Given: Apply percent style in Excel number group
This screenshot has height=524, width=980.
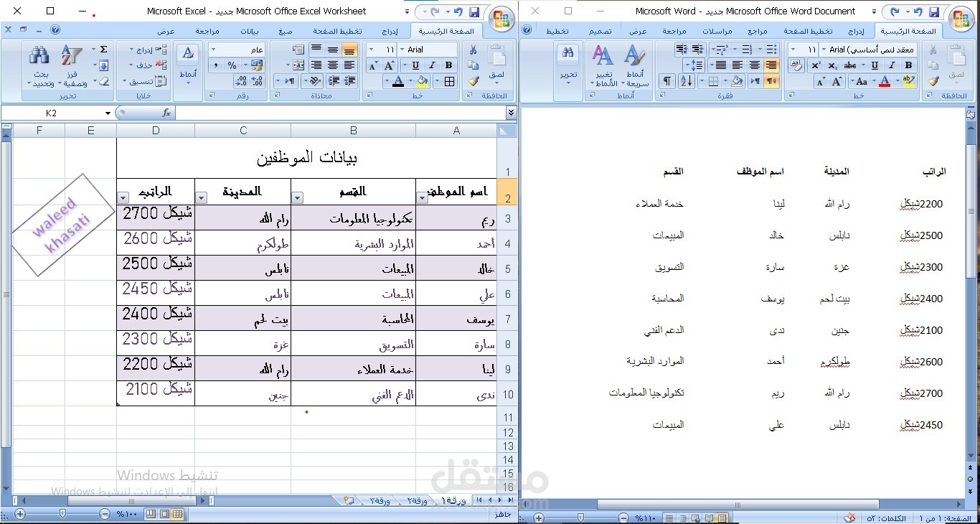Looking at the screenshot, I should pyautogui.click(x=232, y=65).
